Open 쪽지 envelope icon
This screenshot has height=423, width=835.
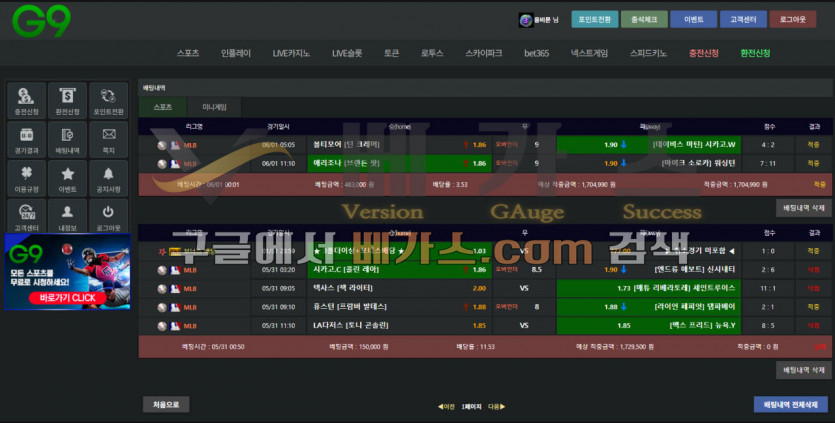click(x=109, y=139)
